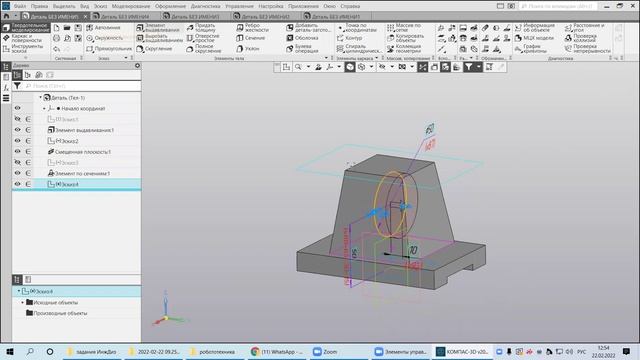This screenshot has height=360, width=640.
Task: Select the Окружность circle tool
Action: [104, 38]
